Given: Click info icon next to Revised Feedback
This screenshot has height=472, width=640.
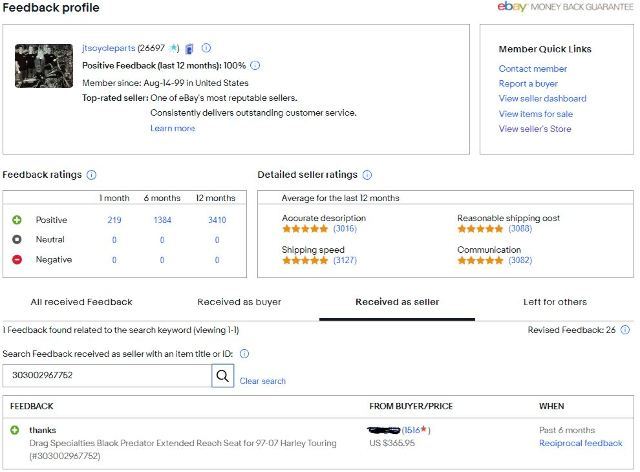Looking at the screenshot, I should point(625,329).
